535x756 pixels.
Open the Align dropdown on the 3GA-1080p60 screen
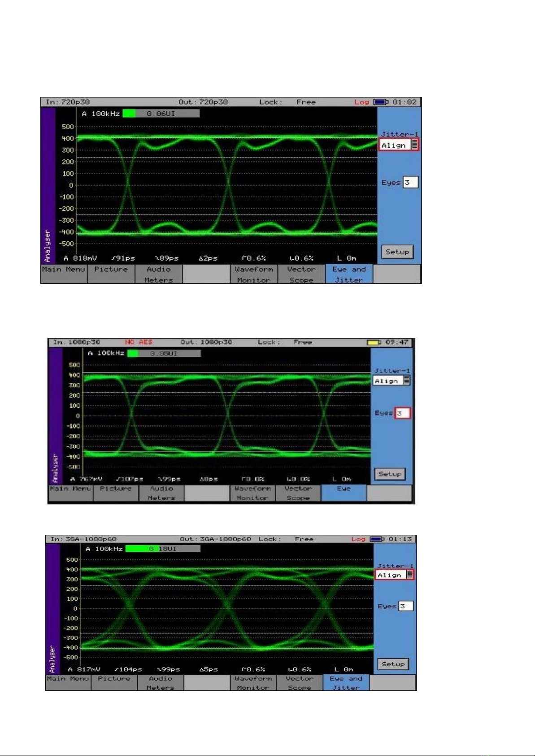click(395, 575)
